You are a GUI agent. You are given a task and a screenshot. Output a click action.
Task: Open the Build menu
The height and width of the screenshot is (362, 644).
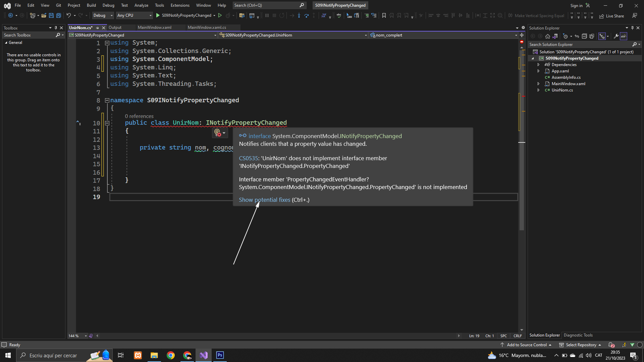click(91, 5)
